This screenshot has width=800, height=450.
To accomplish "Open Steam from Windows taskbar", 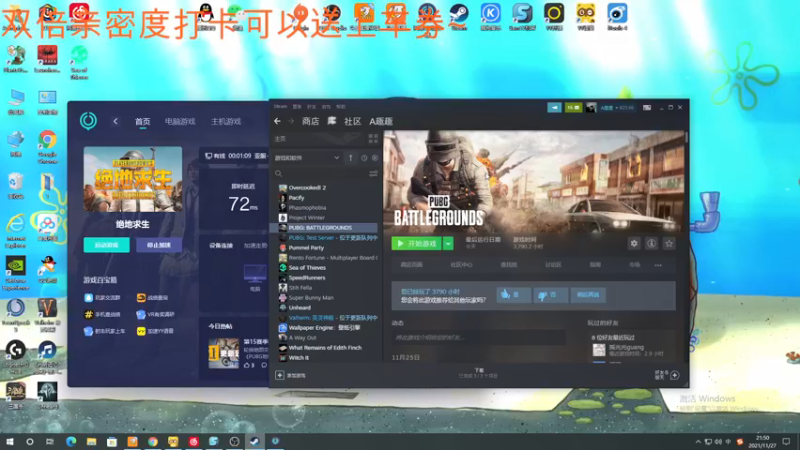I will 254,441.
